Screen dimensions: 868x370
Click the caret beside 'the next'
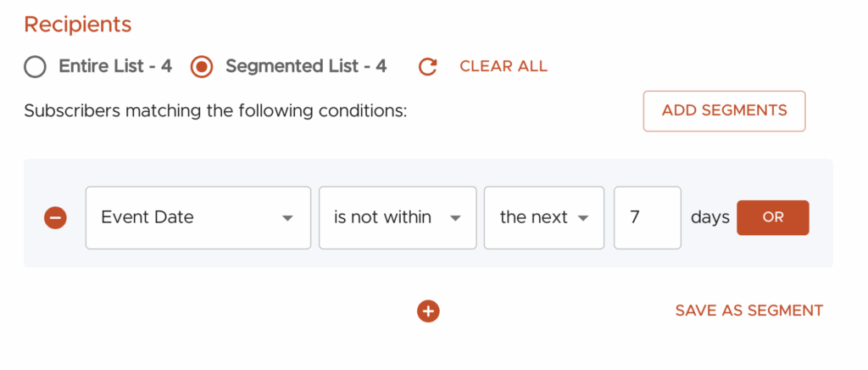click(x=583, y=219)
